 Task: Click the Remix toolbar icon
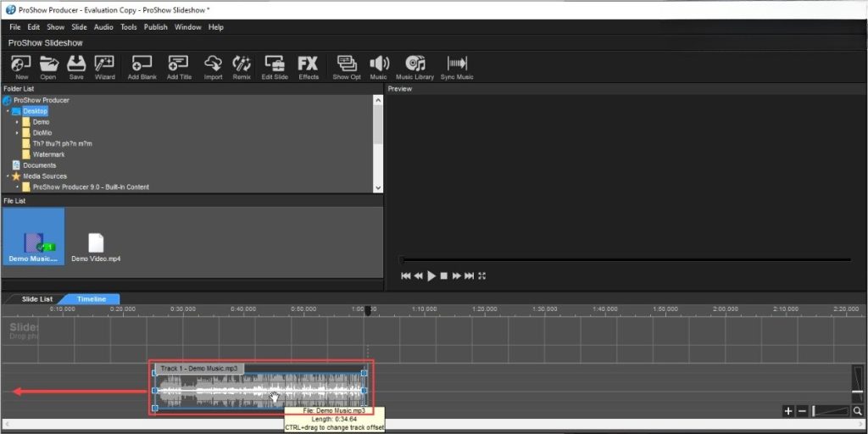tap(242, 68)
